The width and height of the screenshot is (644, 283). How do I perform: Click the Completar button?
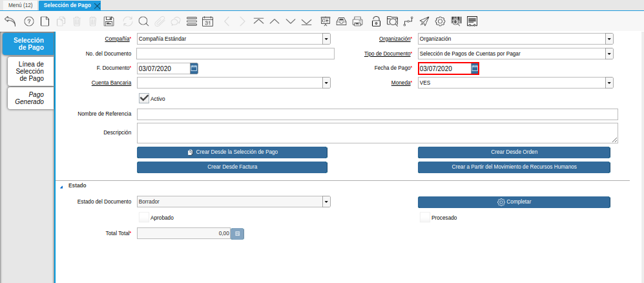pos(514,202)
